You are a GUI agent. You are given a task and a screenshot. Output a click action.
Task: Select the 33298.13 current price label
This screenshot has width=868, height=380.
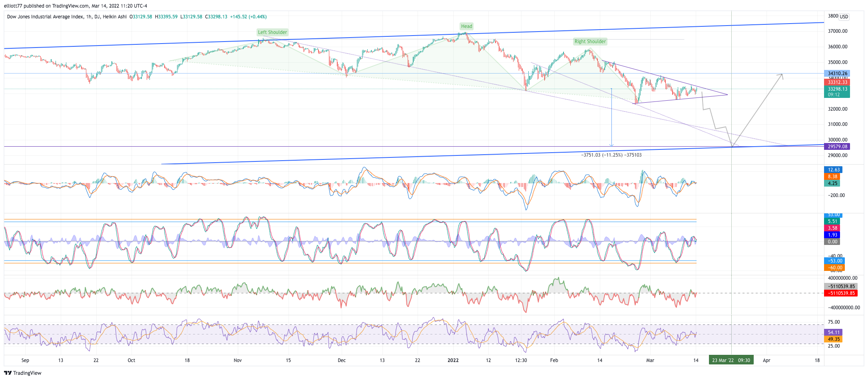coord(837,89)
